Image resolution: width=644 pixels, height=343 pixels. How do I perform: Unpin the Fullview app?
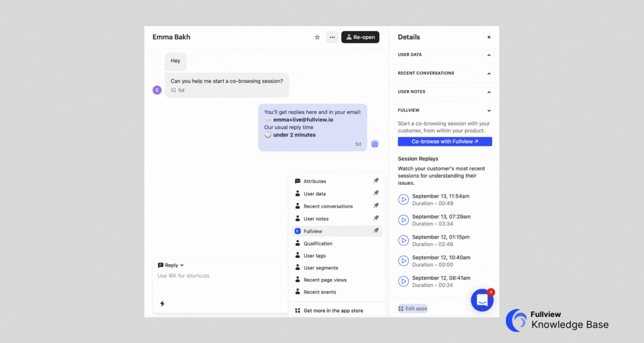(376, 231)
